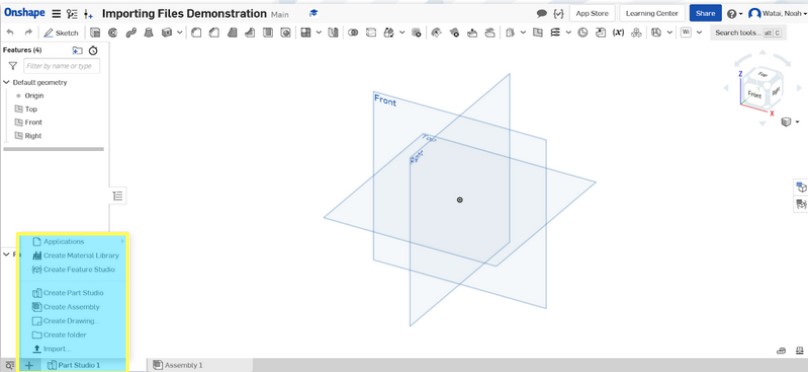The image size is (808, 372).
Task: Select Origin in the feature tree
Action: tap(34, 96)
